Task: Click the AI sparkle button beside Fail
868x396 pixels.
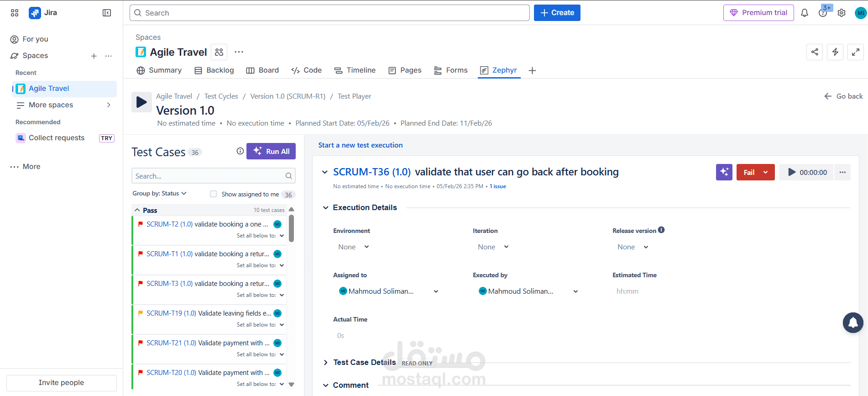Action: tap(724, 172)
